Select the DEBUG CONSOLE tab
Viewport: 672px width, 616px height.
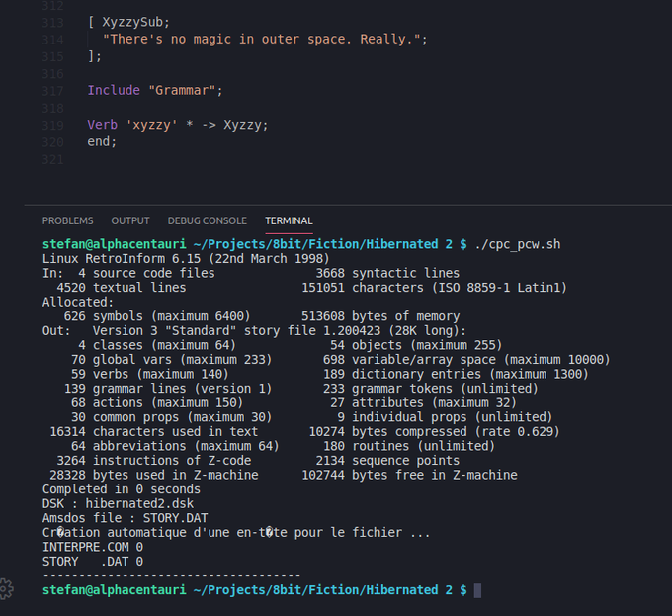(x=207, y=220)
